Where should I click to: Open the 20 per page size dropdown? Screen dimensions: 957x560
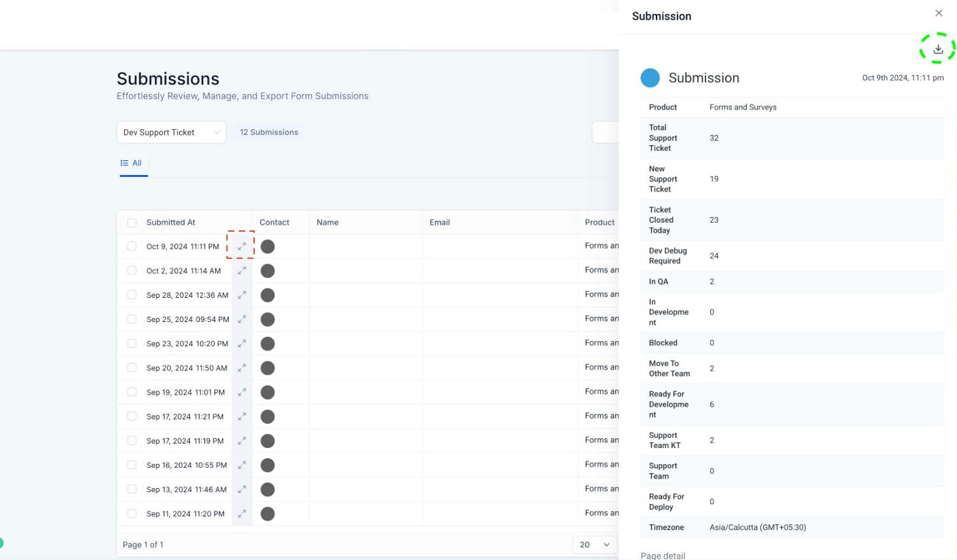tap(595, 545)
